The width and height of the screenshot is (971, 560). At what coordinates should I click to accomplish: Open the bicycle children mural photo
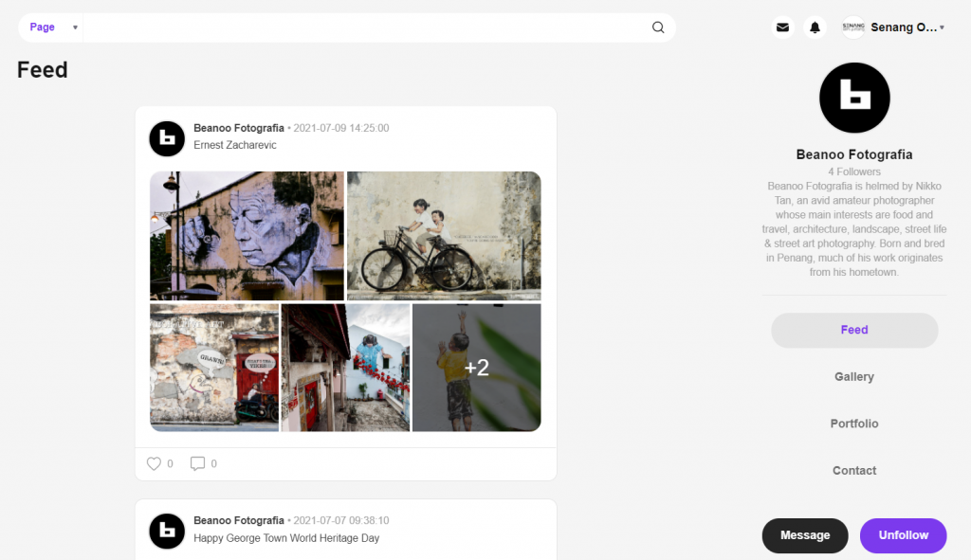[444, 235]
